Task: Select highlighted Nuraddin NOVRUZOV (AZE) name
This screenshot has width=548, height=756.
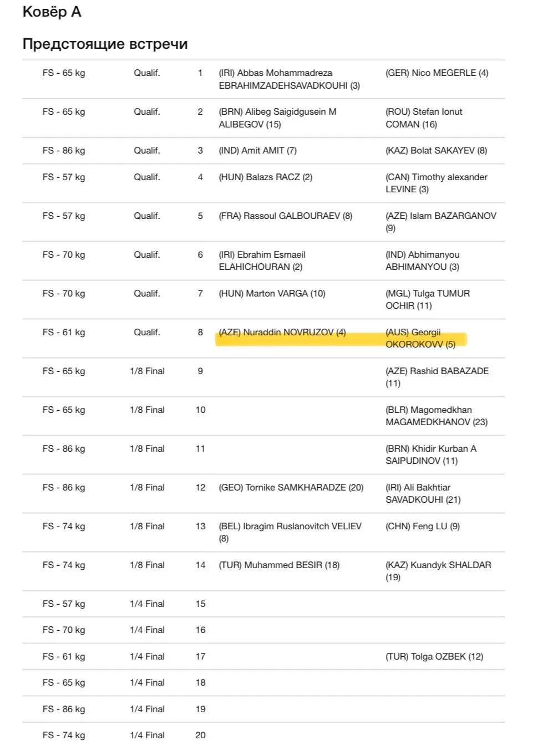Action: 282,332
